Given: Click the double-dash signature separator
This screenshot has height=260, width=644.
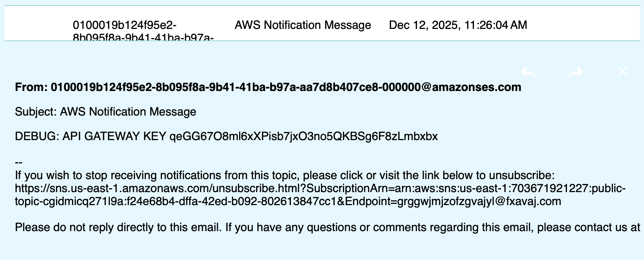Looking at the screenshot, I should click(19, 163).
